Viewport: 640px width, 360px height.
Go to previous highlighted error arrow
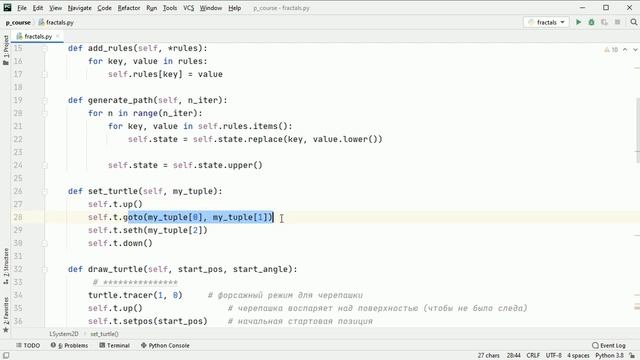tap(625, 49)
